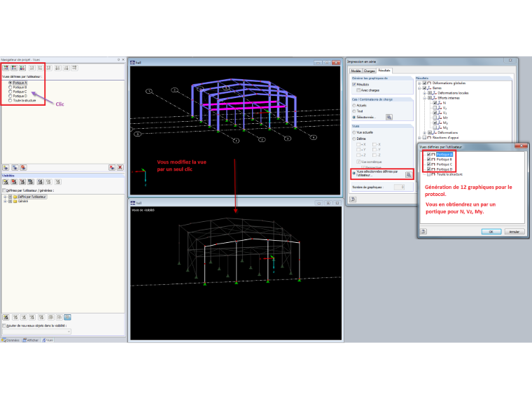Click the blue highlighted icon in the bottom visibility toolbar
This screenshot has width=532, height=399.
(x=67, y=317)
